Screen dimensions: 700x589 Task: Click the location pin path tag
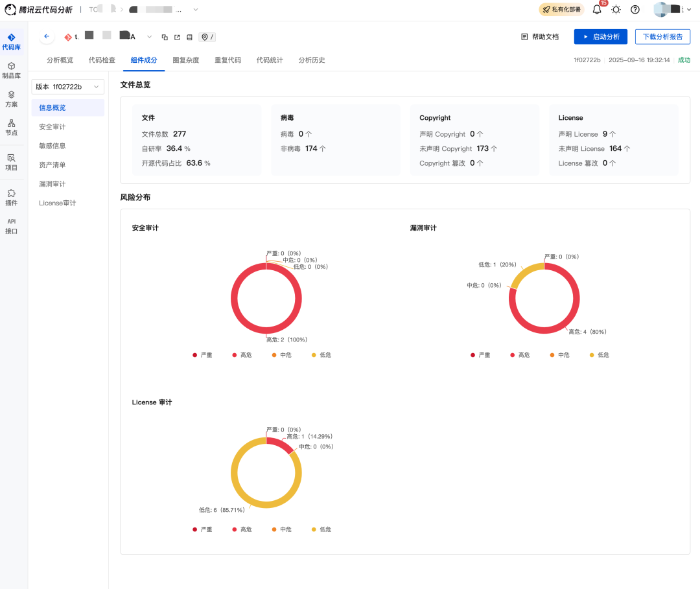click(x=207, y=37)
